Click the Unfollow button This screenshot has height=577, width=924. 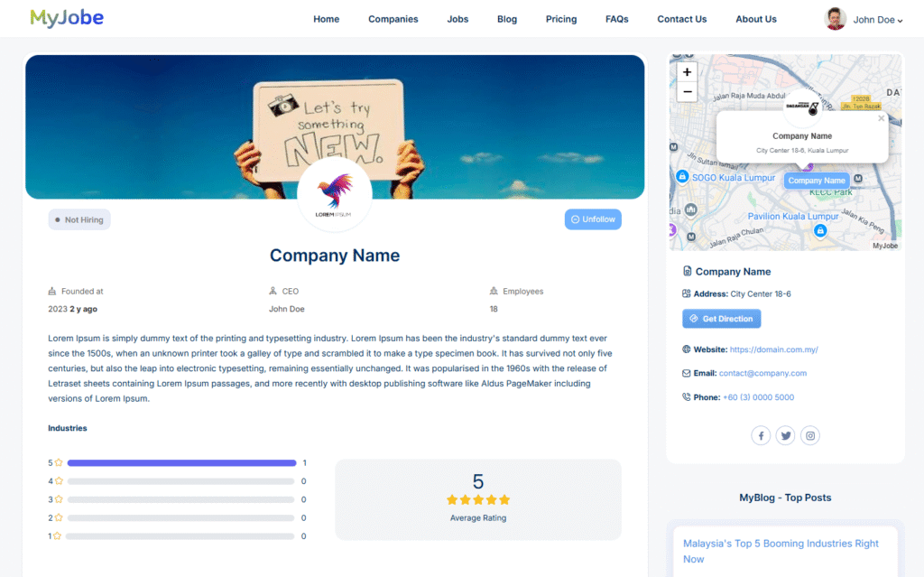(593, 219)
